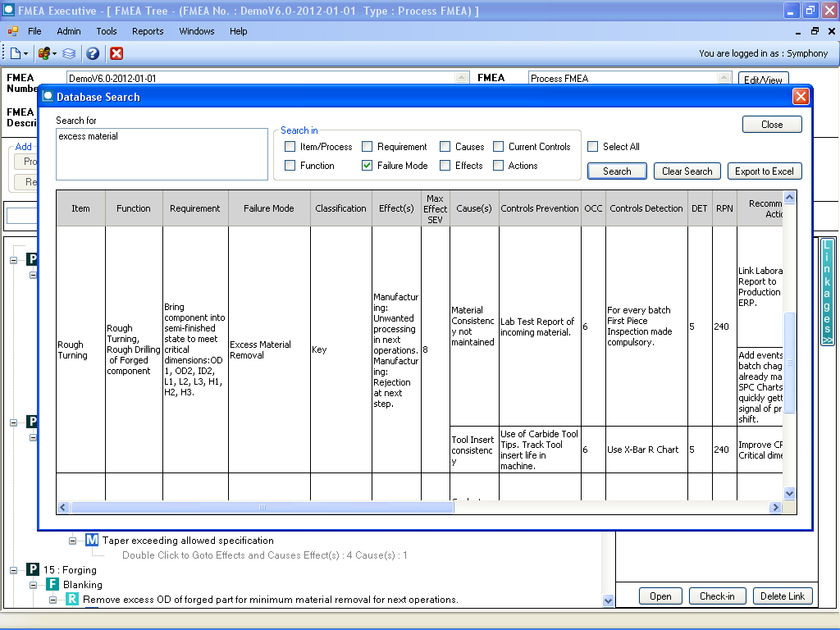Open the Windows menu
The height and width of the screenshot is (630, 840).
pyautogui.click(x=197, y=31)
